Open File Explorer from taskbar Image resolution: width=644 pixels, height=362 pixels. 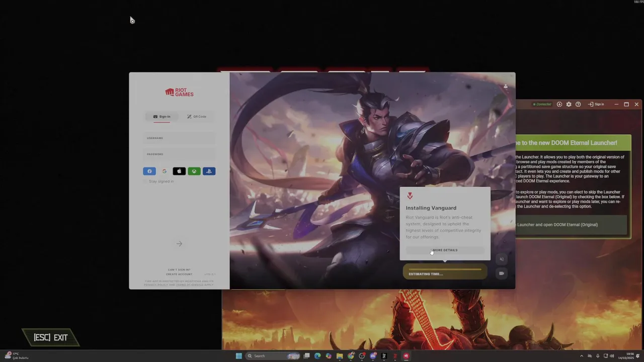(340, 356)
